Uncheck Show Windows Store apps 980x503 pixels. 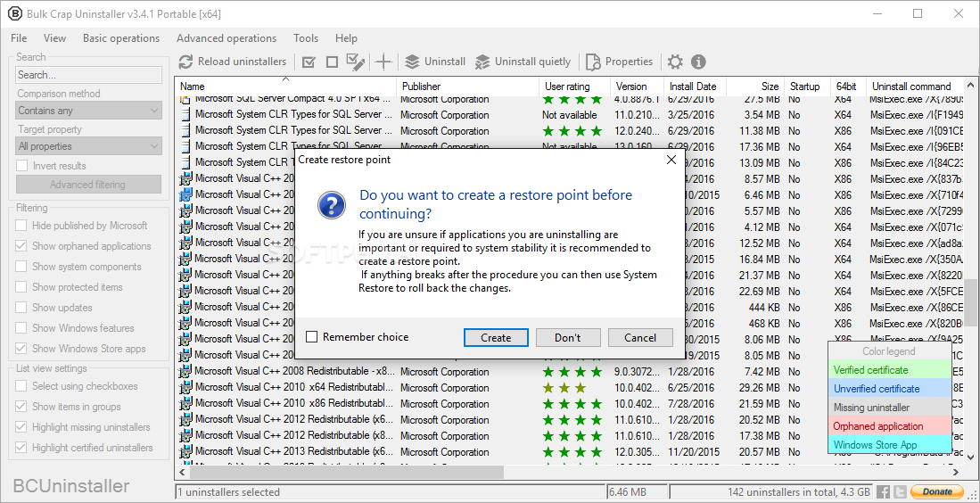pos(21,349)
